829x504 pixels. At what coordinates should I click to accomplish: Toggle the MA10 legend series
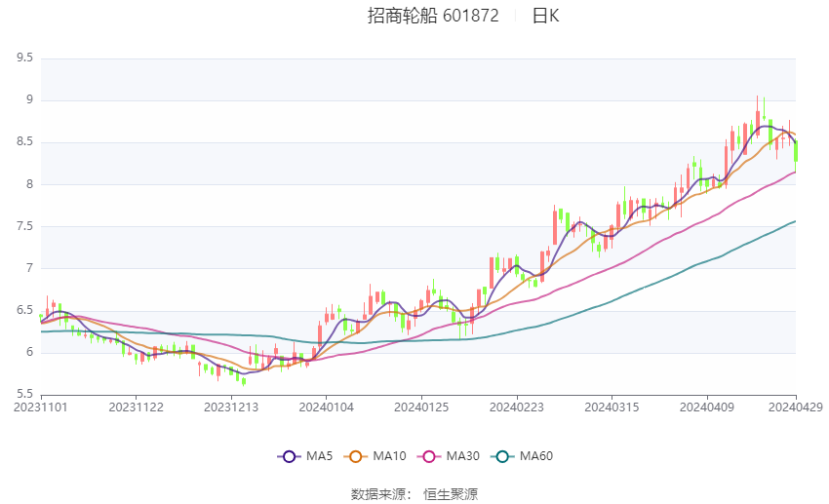[375, 456]
